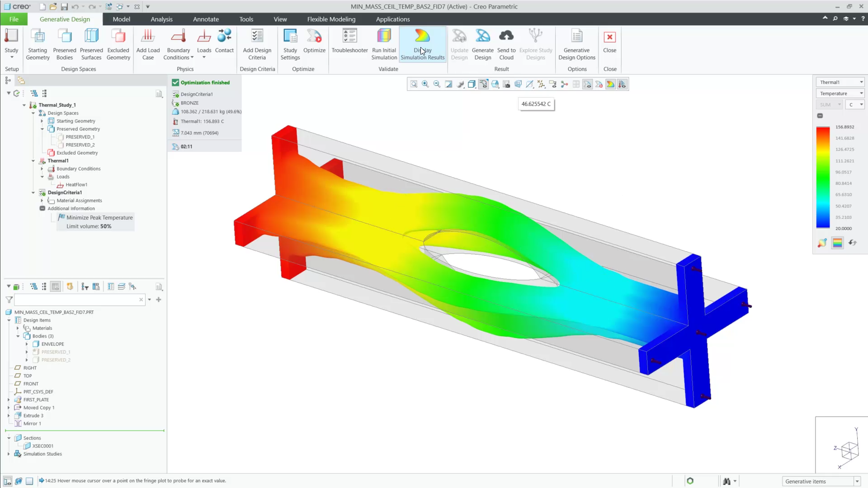Click the Run Initial Simulation icon

click(x=384, y=43)
